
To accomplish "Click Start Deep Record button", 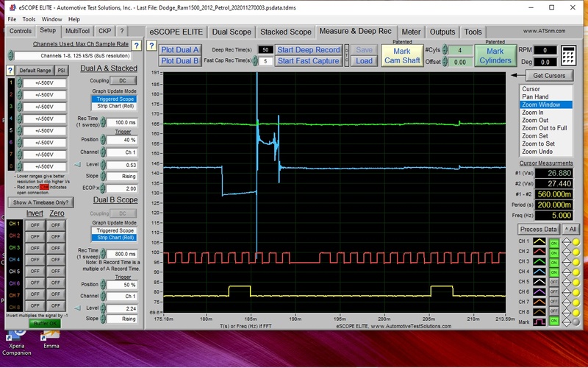I will point(308,49).
